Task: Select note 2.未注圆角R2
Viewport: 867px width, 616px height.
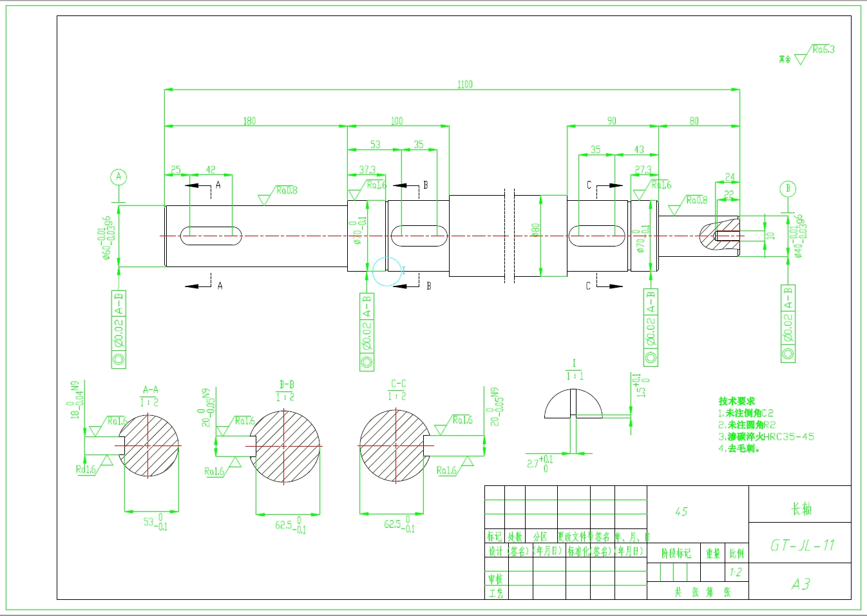Action: 747,425
